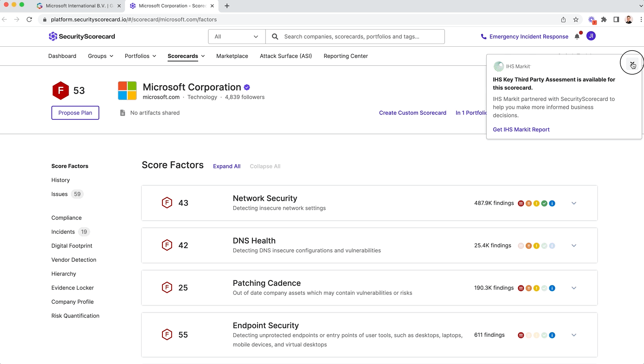
Task: Click Expand All link
Action: [227, 166]
